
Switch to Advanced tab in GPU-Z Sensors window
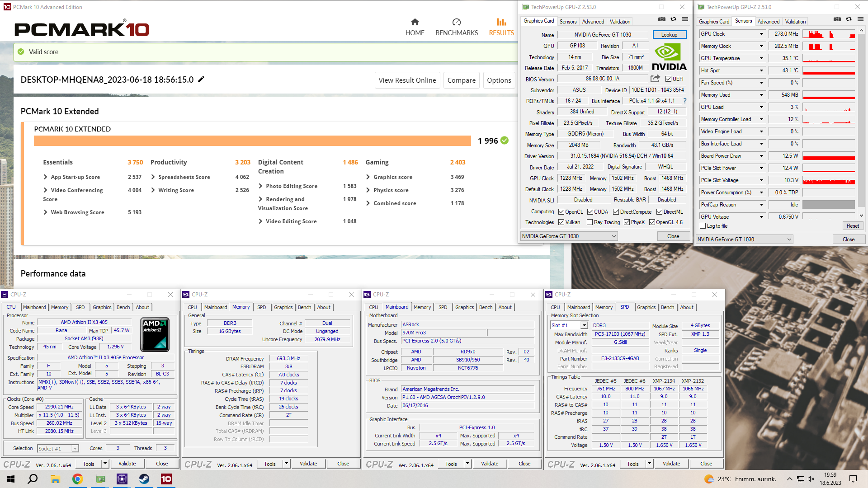click(769, 22)
